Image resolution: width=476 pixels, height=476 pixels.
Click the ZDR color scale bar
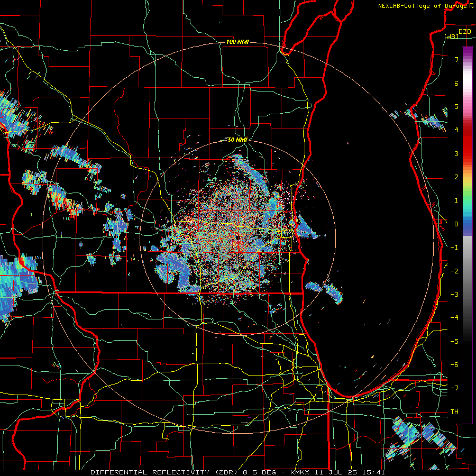click(x=467, y=235)
